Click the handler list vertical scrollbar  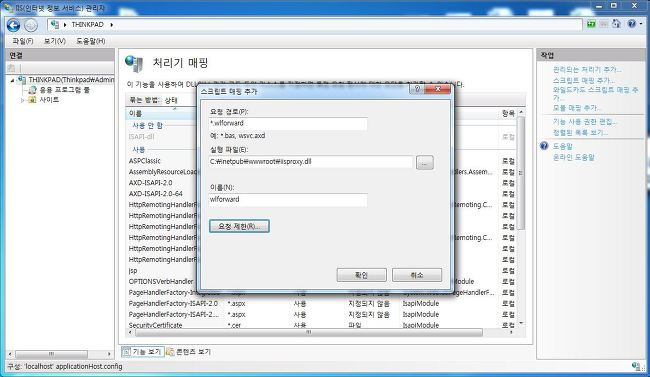coord(521,172)
